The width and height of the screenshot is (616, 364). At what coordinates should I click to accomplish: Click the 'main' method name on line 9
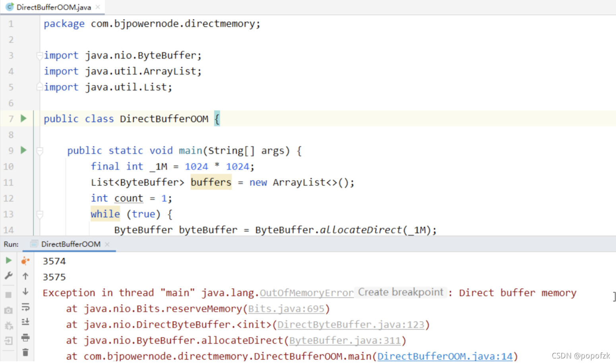click(190, 151)
